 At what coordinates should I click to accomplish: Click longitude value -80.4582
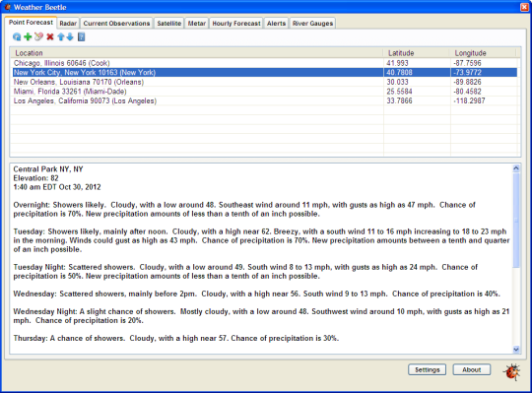point(467,92)
